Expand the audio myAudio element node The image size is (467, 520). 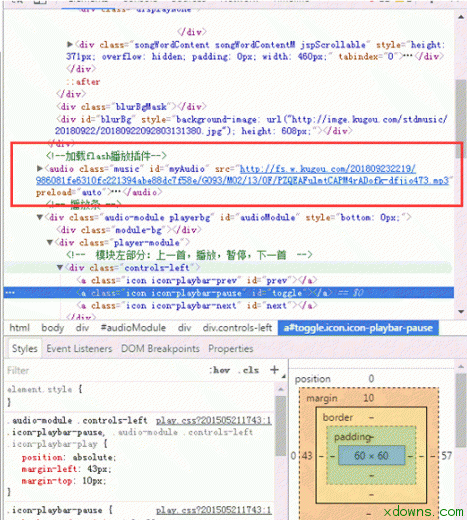40,168
